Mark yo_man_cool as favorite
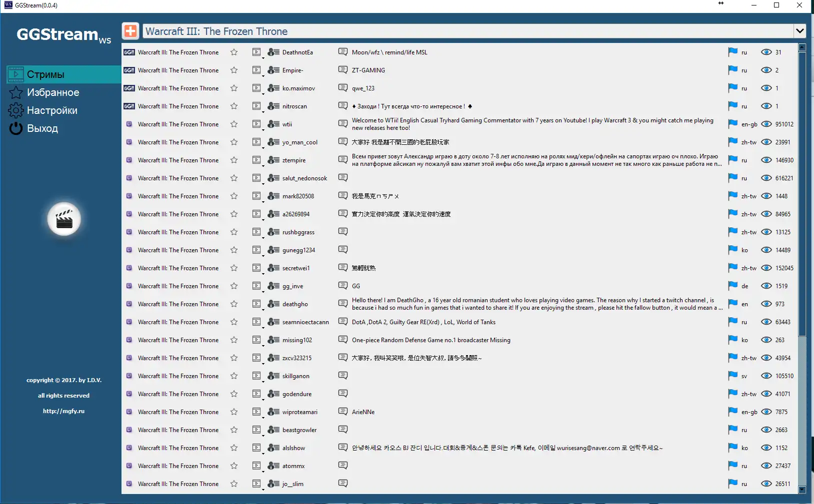The height and width of the screenshot is (504, 814). [234, 142]
